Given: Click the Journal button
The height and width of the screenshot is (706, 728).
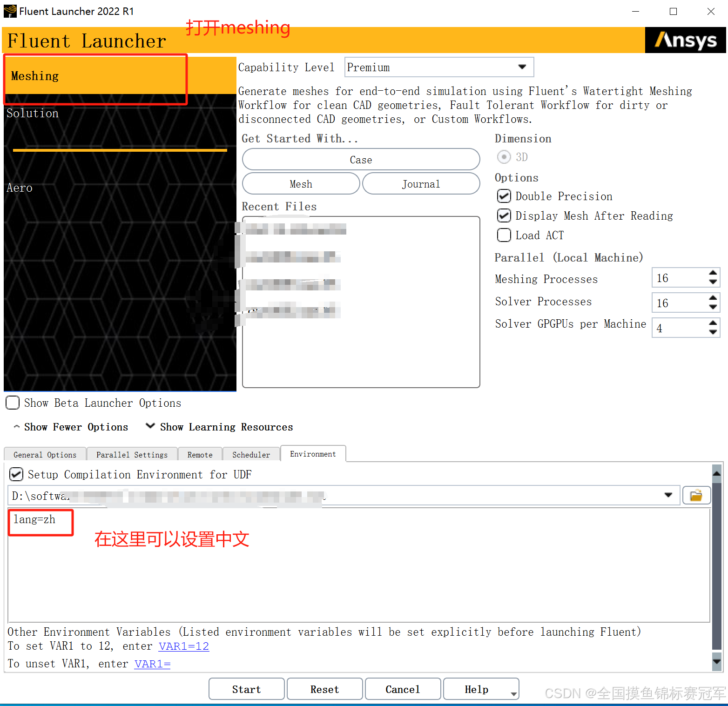Looking at the screenshot, I should [421, 184].
